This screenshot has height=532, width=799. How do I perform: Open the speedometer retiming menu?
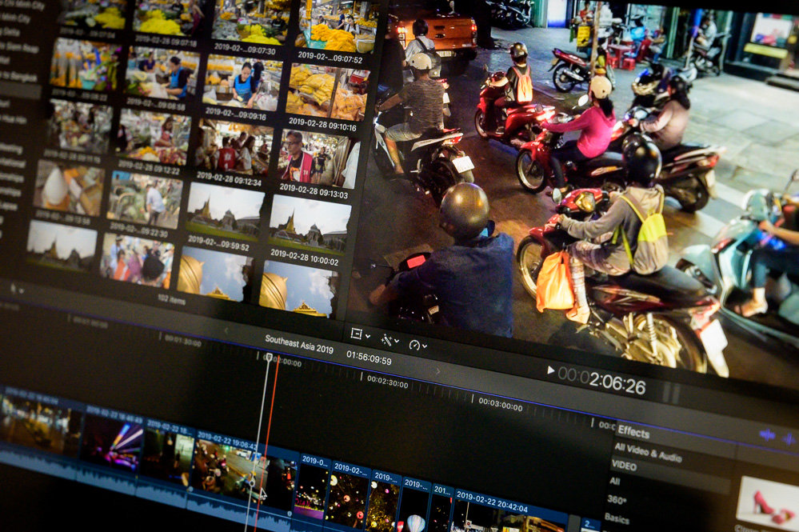click(x=417, y=345)
